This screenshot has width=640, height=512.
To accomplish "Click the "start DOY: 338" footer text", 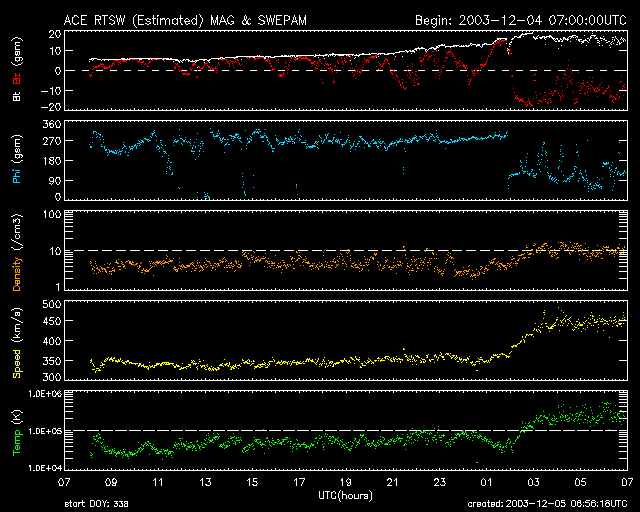I will tap(96, 504).
